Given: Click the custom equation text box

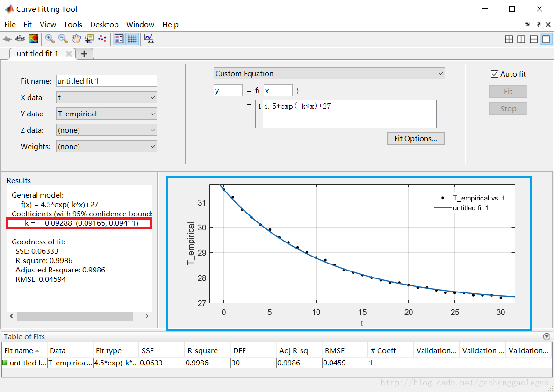Looking at the screenshot, I should (346, 114).
